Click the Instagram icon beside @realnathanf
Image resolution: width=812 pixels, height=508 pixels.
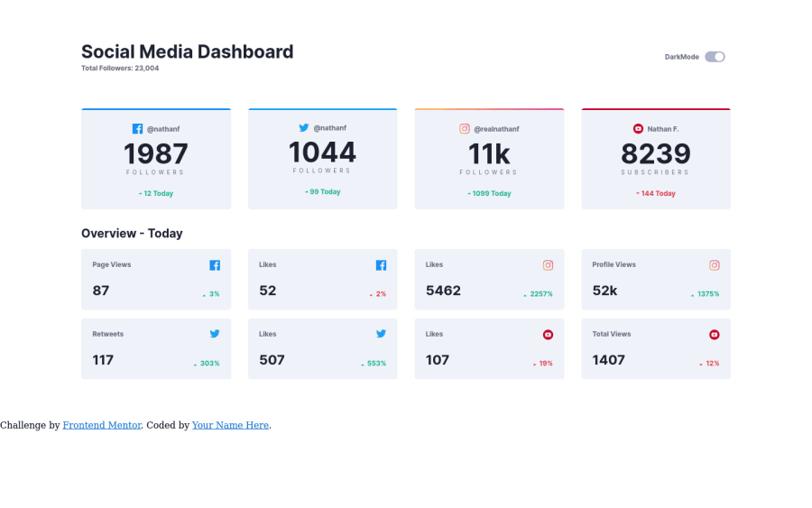[465, 128]
